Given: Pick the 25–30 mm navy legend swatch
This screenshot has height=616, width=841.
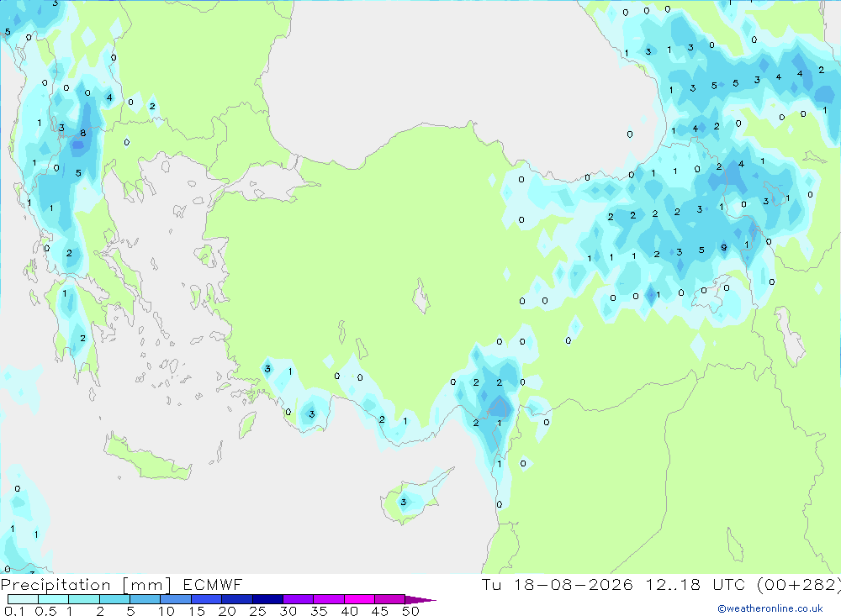Looking at the screenshot, I should pos(267,599).
